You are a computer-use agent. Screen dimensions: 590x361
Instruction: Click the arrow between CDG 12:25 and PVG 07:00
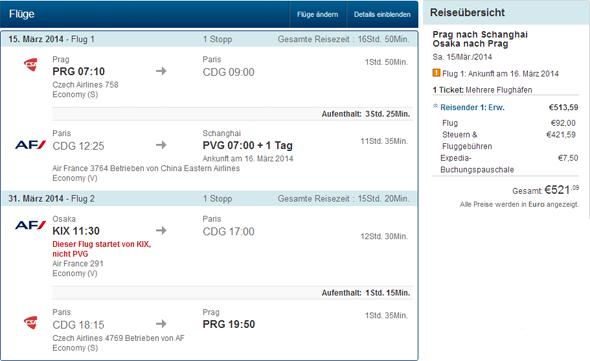point(161,145)
